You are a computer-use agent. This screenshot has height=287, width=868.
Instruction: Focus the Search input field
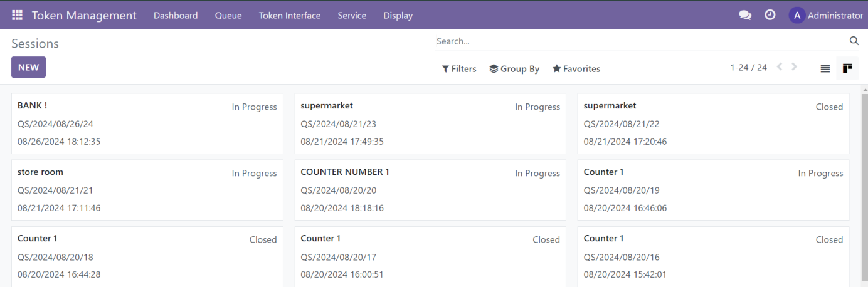tap(640, 41)
